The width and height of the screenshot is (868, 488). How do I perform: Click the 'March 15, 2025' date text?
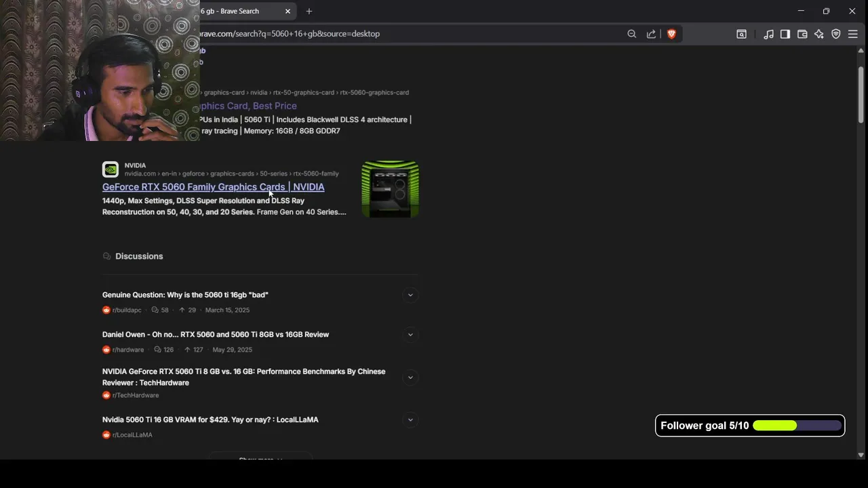pyautogui.click(x=227, y=310)
